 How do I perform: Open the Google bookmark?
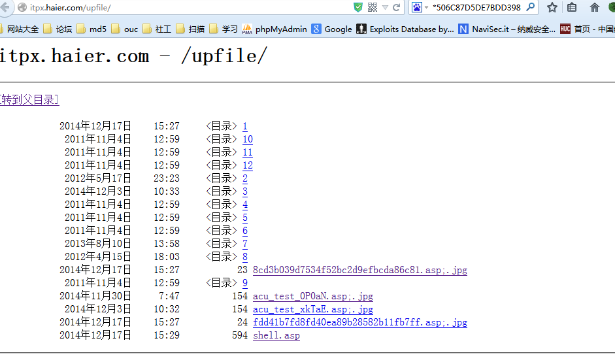pyautogui.click(x=332, y=29)
